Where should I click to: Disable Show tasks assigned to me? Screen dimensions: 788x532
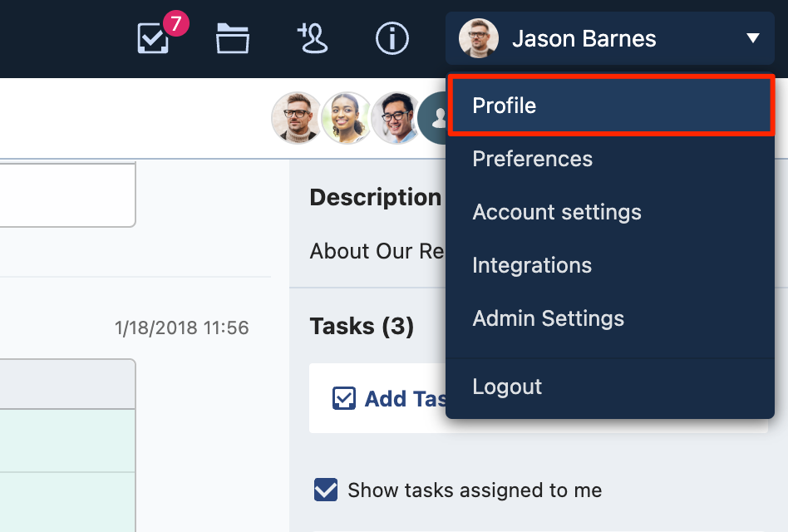pyautogui.click(x=324, y=490)
